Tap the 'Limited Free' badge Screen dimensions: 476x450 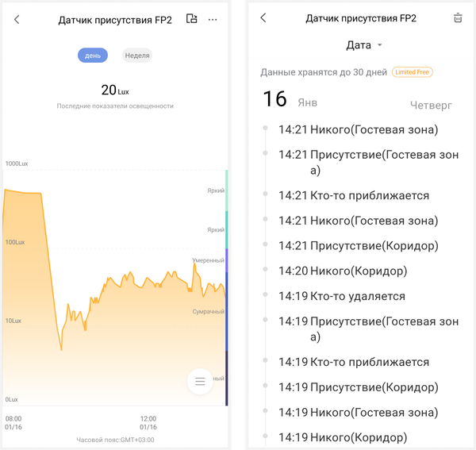click(412, 72)
